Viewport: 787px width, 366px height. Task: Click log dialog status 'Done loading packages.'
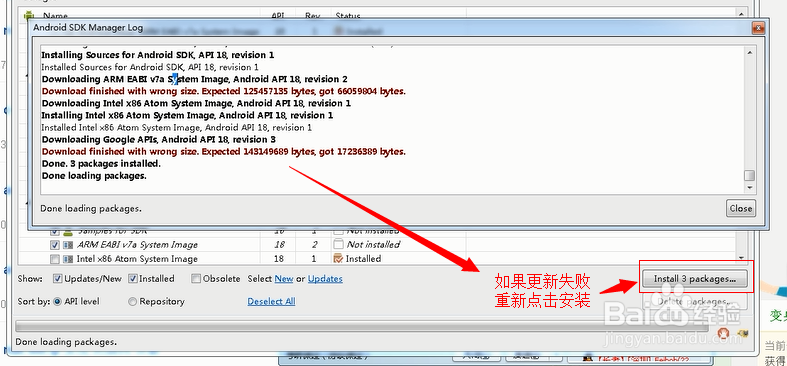point(91,208)
